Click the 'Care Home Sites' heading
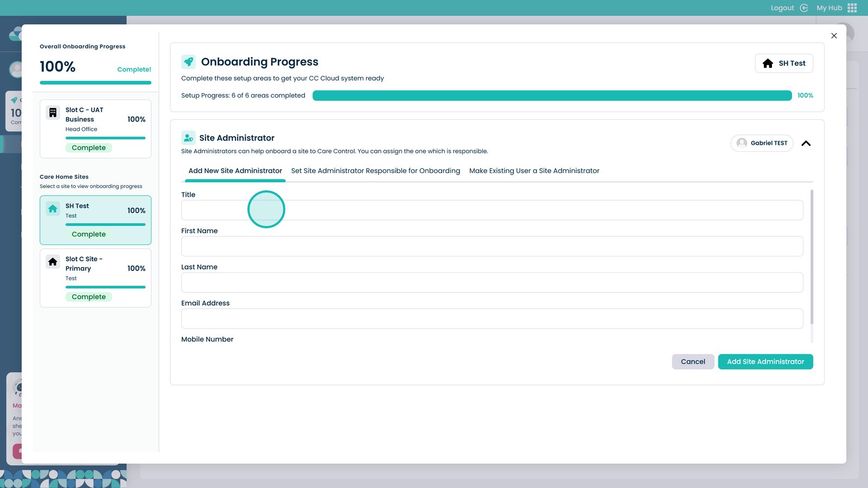Image resolution: width=868 pixels, height=488 pixels. (64, 177)
